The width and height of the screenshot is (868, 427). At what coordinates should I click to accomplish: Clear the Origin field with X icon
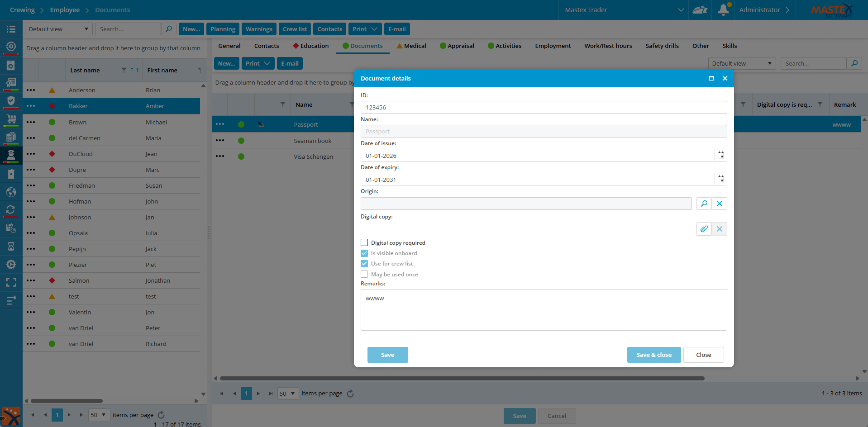[x=719, y=204]
